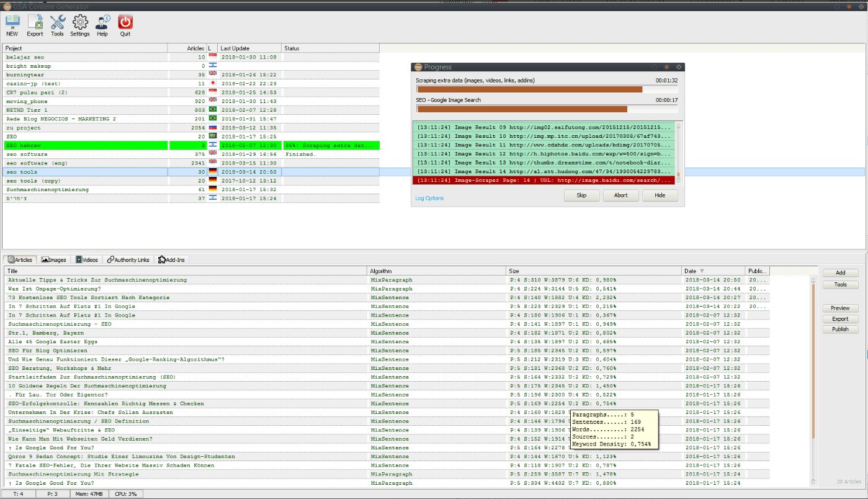Select the highlighted 'SEO hebrew' project

tap(191, 145)
